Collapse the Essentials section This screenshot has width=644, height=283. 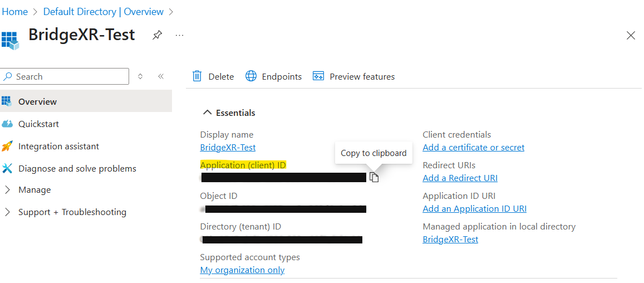point(208,113)
